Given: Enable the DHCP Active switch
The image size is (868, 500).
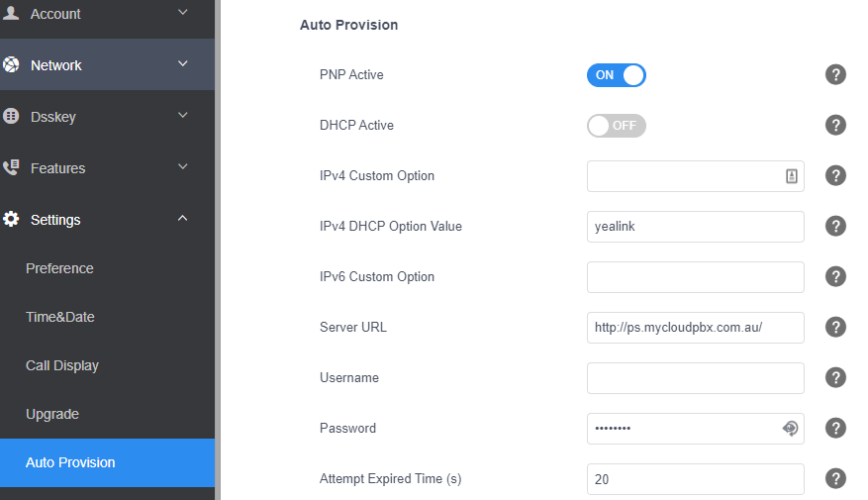Looking at the screenshot, I should (x=617, y=126).
